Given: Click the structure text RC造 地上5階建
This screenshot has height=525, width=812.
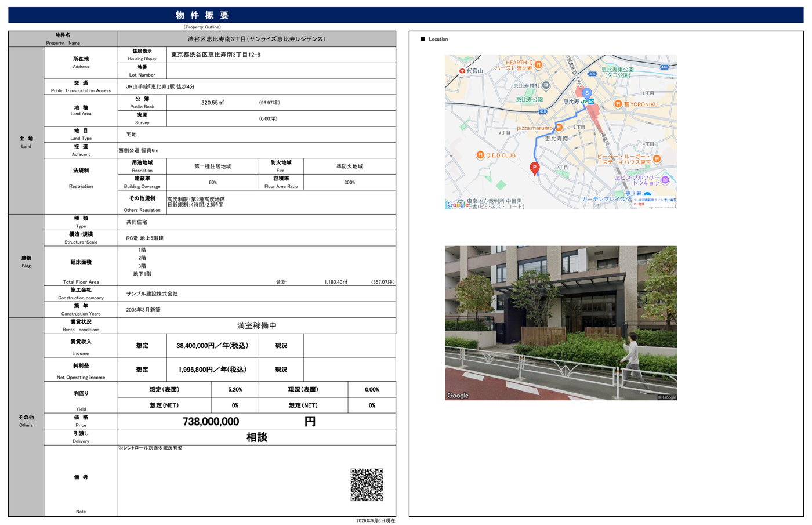Looking at the screenshot, I should click(x=145, y=238).
